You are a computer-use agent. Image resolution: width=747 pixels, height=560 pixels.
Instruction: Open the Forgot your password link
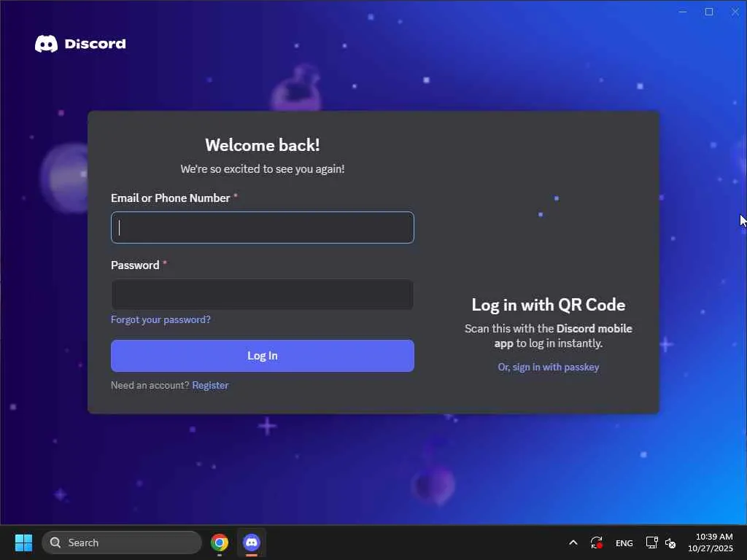coord(160,319)
